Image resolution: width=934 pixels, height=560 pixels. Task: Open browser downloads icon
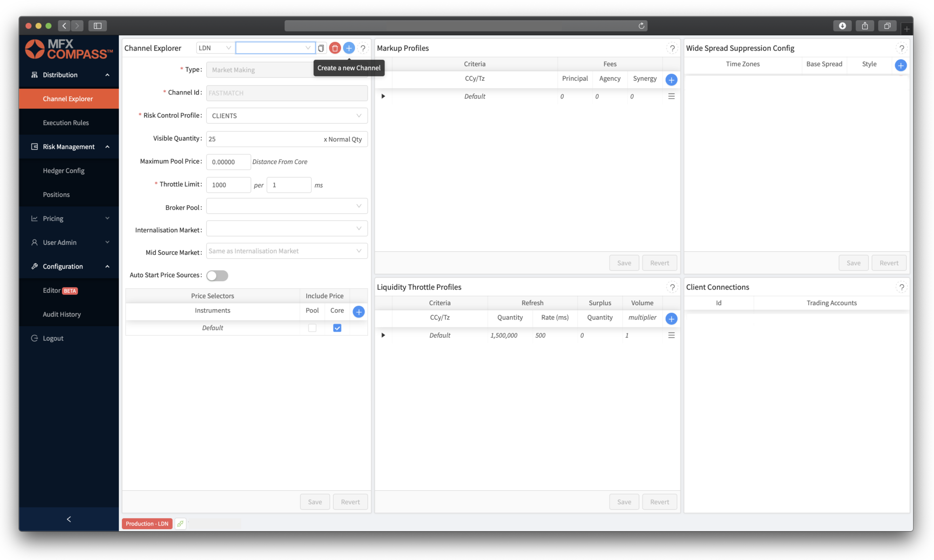(842, 26)
